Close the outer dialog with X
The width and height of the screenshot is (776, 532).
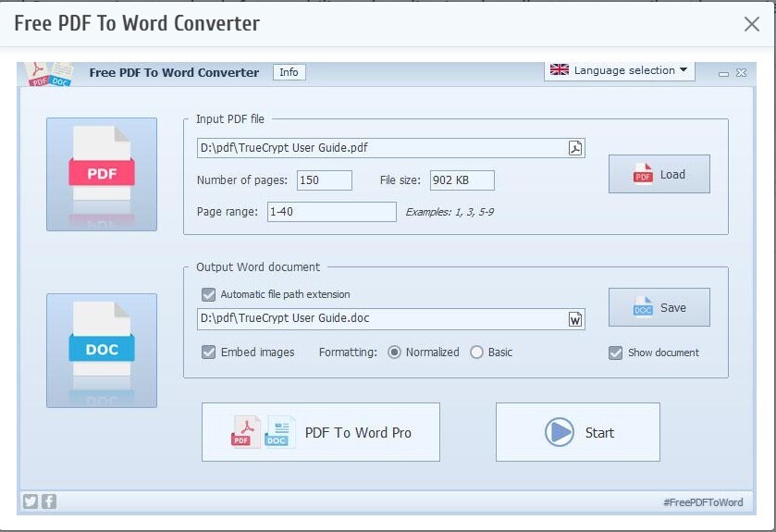tap(752, 24)
